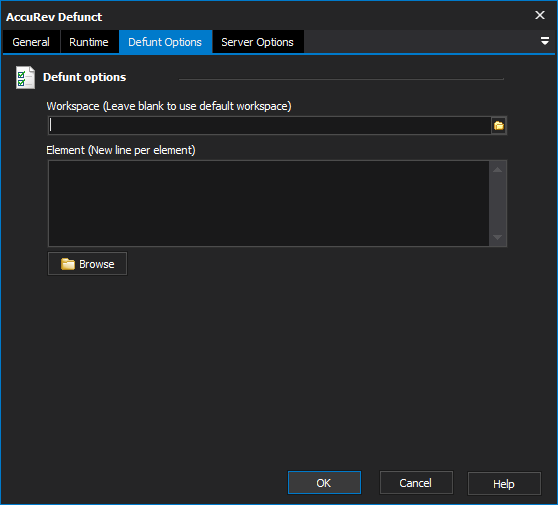
Task: Click inside the Element text area
Action: pyautogui.click(x=269, y=203)
